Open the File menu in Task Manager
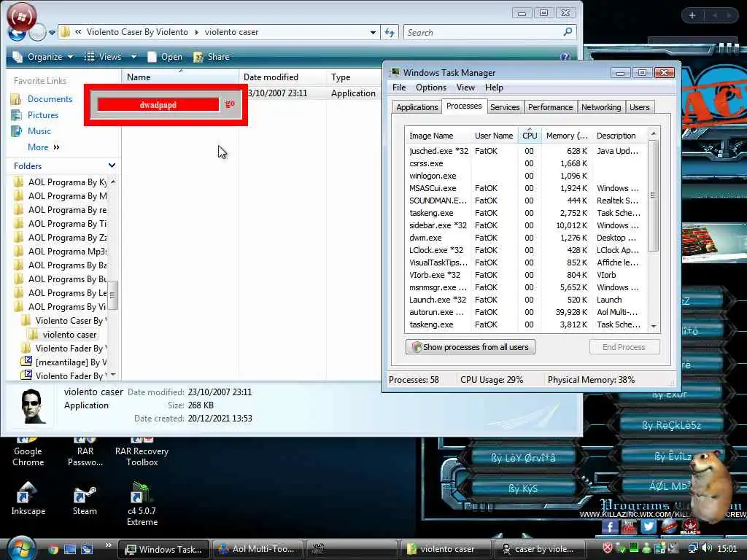747x560 pixels. pos(399,87)
